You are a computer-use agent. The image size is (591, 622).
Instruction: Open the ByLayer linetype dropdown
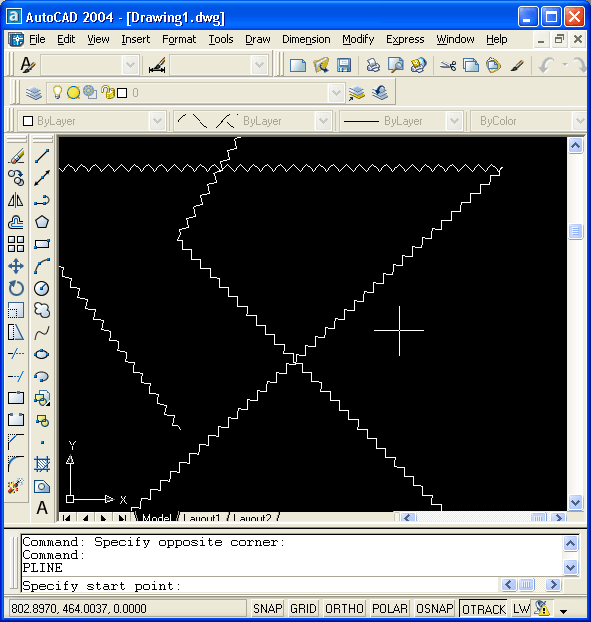tap(323, 121)
